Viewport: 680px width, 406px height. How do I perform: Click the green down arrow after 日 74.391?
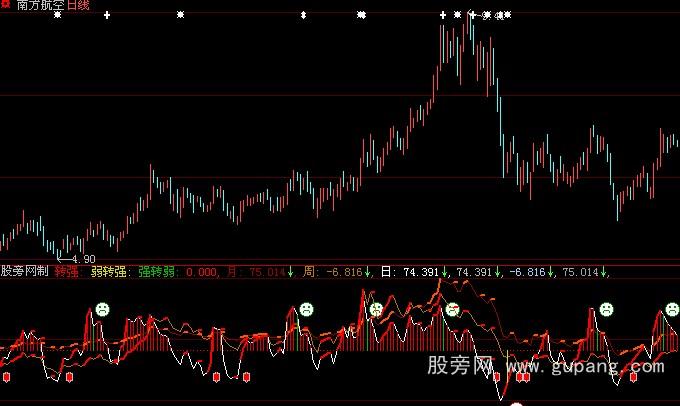point(444,272)
